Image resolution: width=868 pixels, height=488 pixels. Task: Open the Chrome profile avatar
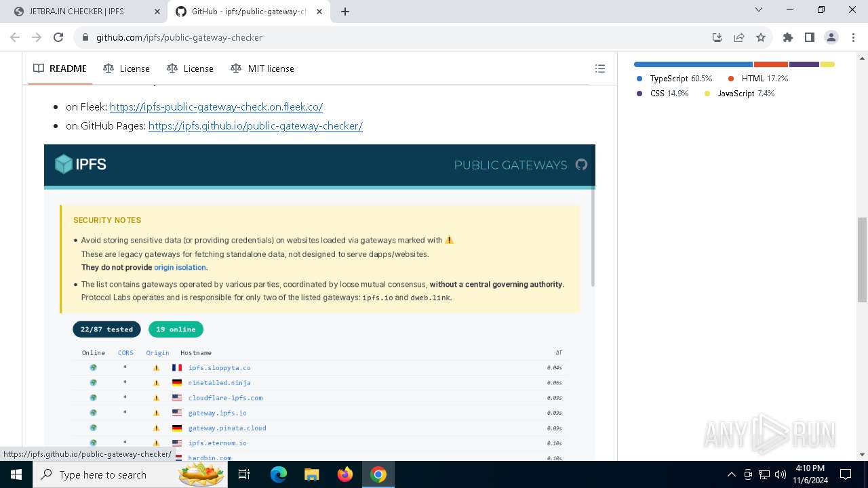pyautogui.click(x=831, y=37)
